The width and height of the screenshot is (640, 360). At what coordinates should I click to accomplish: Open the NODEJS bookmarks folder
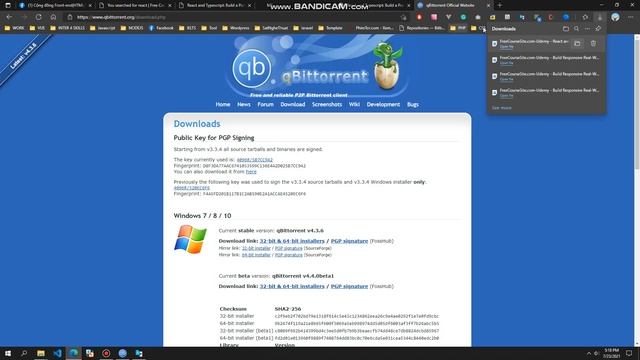coord(132,28)
